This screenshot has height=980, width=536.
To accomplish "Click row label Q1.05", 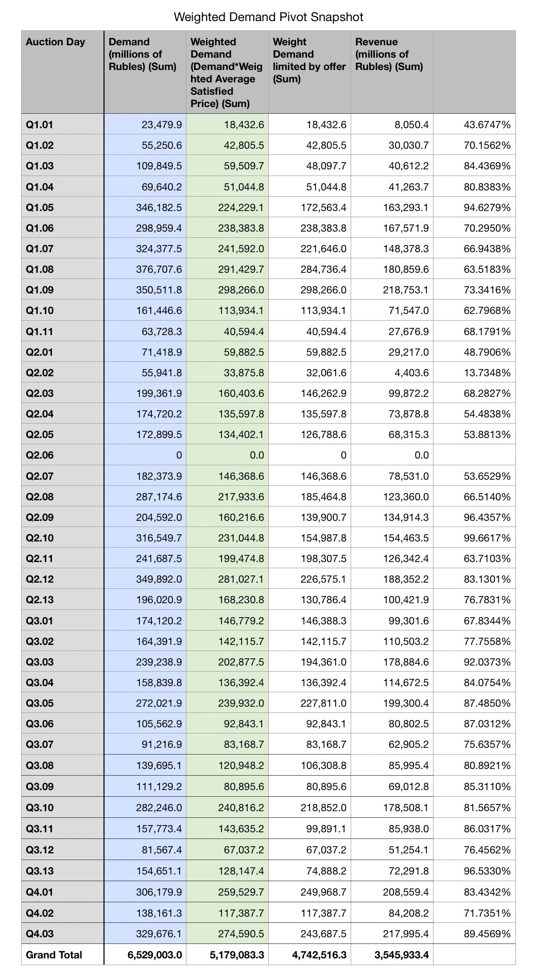I will coord(62,207).
